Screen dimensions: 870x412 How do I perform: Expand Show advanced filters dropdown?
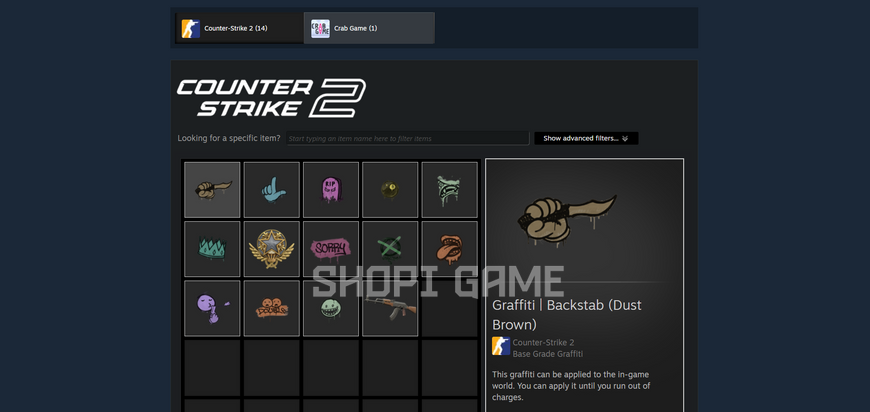586,138
